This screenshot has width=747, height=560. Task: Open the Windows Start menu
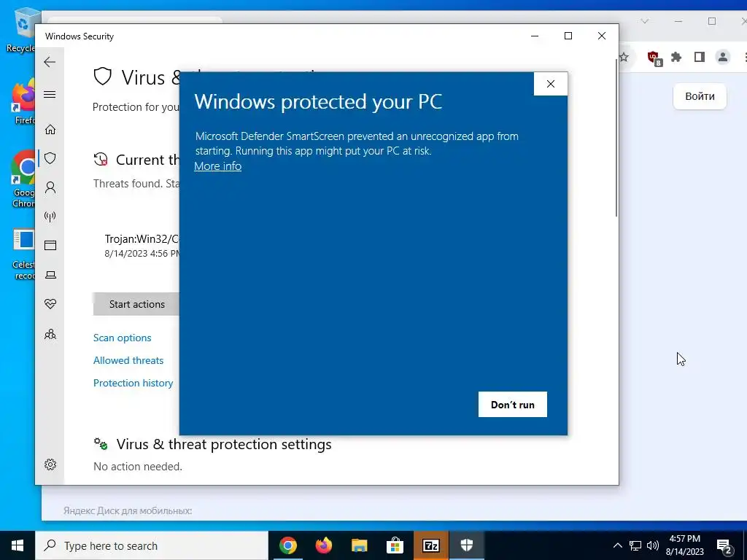click(x=18, y=545)
